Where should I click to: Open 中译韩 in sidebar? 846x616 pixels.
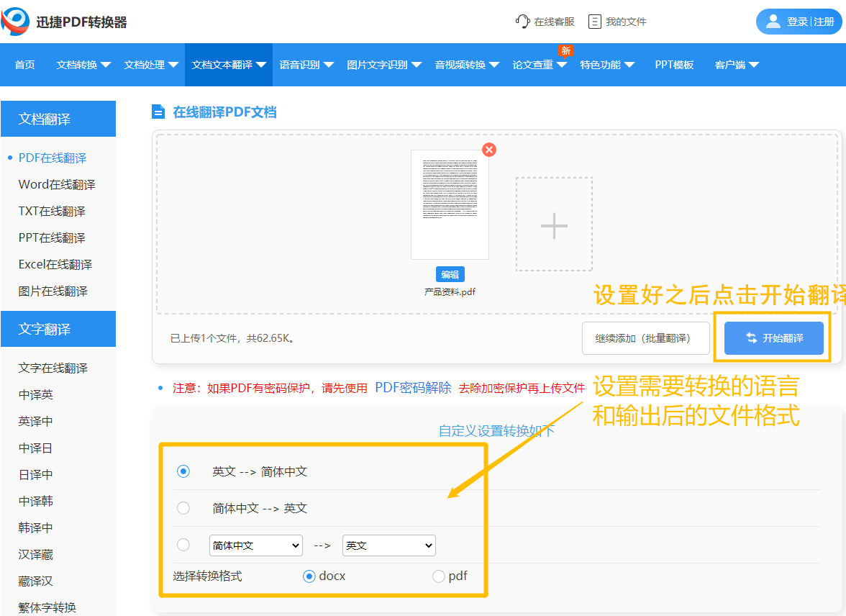coord(36,501)
